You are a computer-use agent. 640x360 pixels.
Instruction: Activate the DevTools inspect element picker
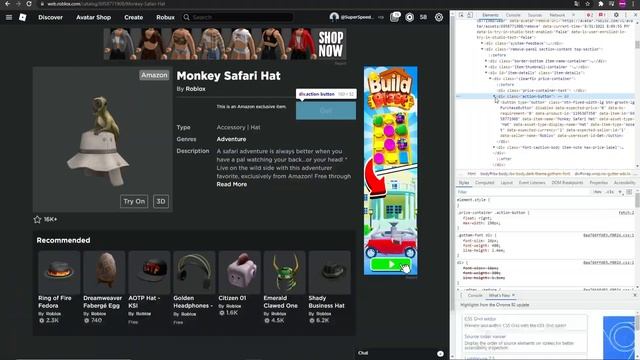[x=461, y=15]
